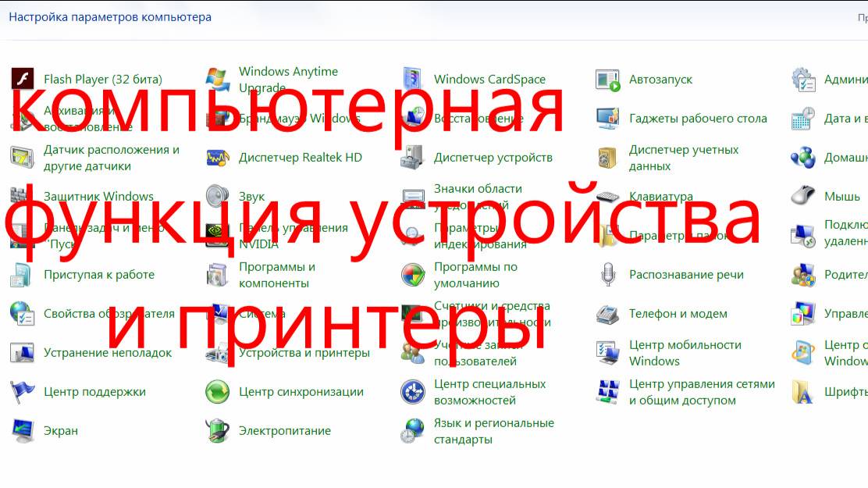Click the Панель управления NVIDIA link
This screenshot has height=488, width=868.
point(293,236)
